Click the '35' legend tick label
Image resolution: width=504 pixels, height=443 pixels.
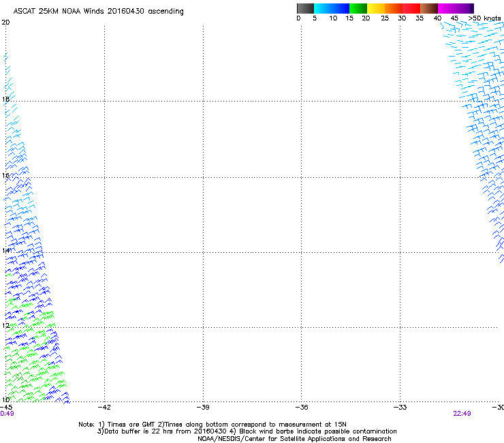point(420,18)
